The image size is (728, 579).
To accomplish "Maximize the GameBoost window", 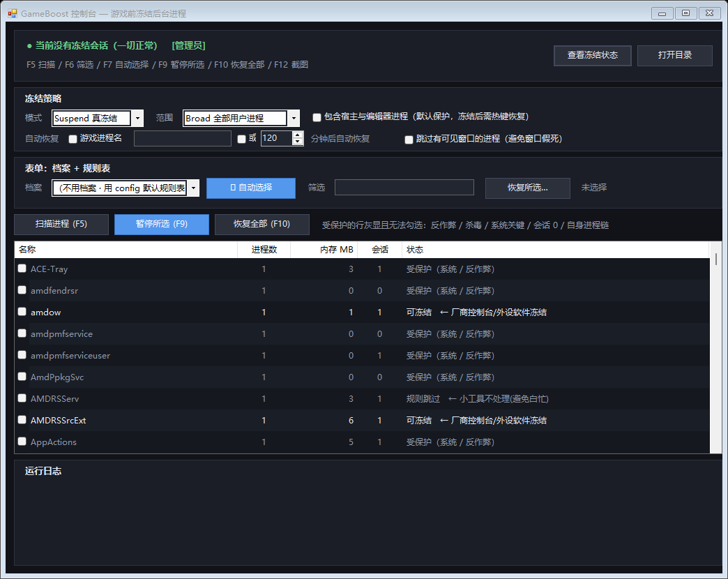I will coord(685,13).
